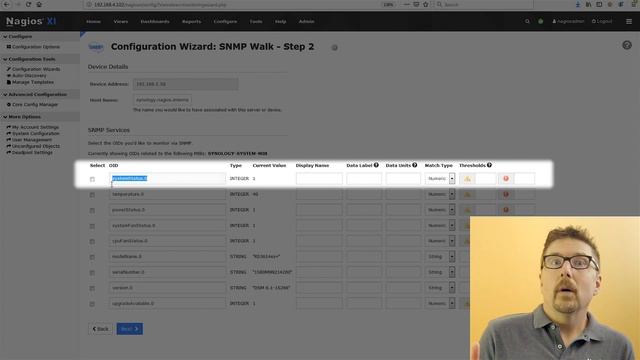
Task: Click warning threshold icon in powerStatus row
Action: [x=467, y=210]
